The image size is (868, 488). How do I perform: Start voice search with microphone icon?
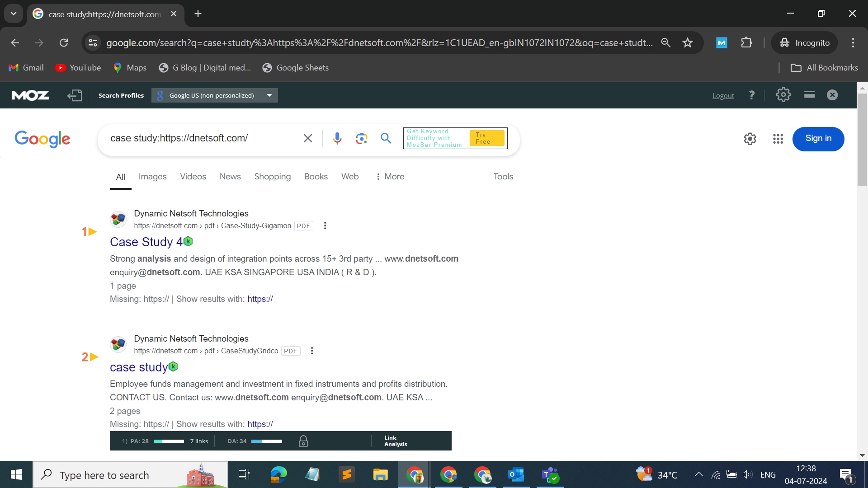[337, 138]
